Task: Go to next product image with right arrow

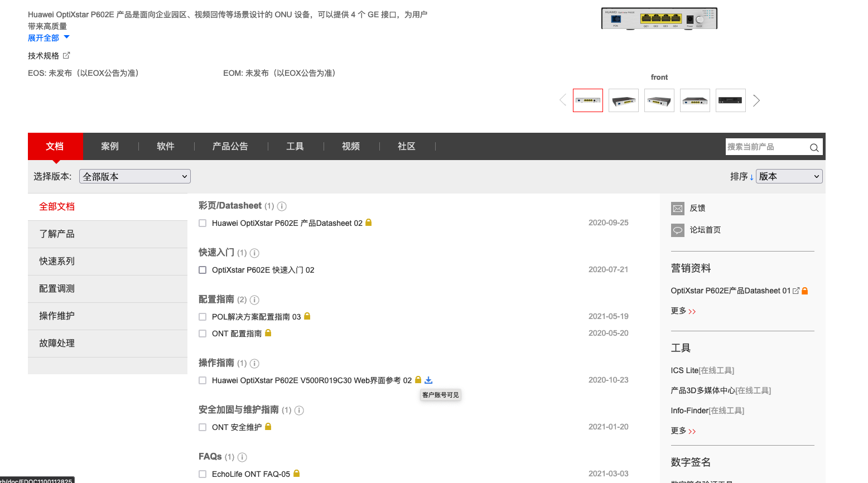Action: click(756, 100)
